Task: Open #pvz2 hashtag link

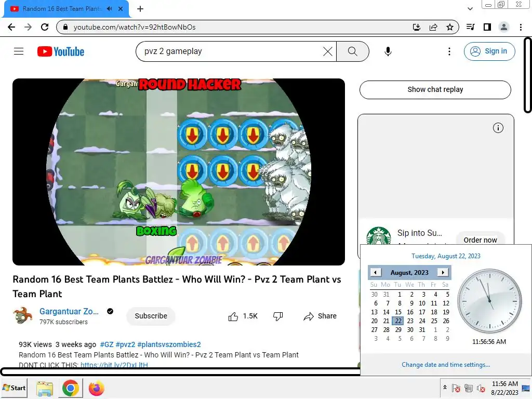Action: 126,344
